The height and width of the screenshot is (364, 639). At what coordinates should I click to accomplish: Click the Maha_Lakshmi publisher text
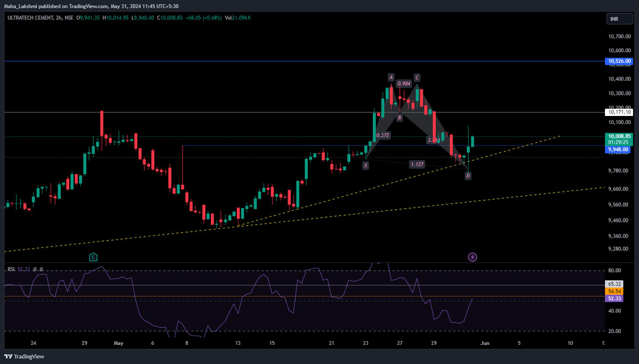23,6
